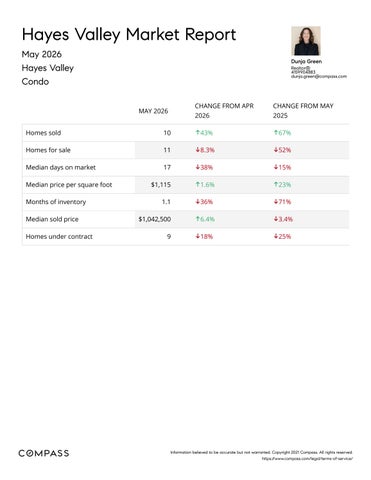Click the Dunja Green agent name

click(x=306, y=61)
